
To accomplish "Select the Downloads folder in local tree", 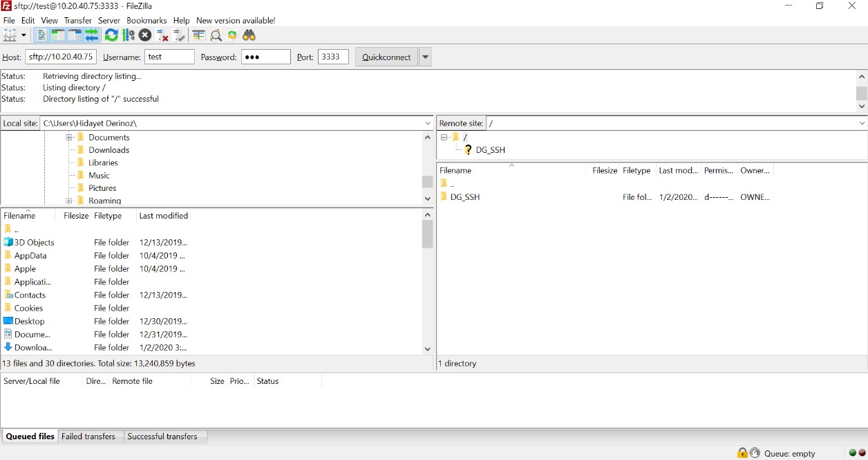I will click(x=108, y=150).
